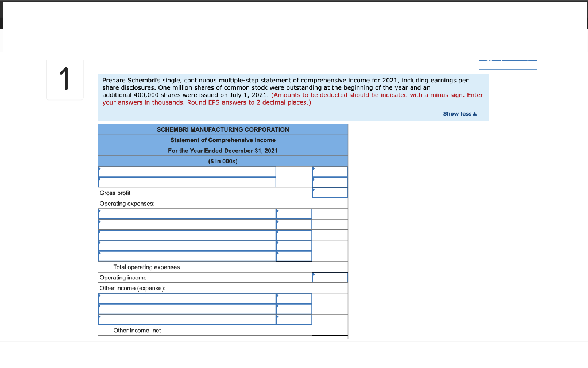Open the fifth operating expense dropdown

point(187,256)
